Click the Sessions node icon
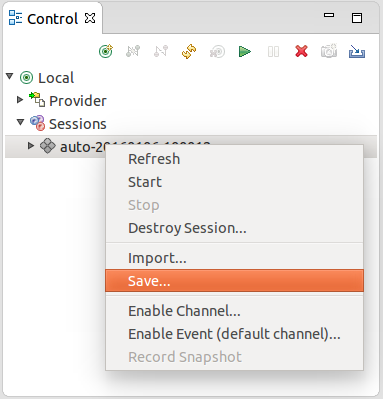Viewport: 383px width, 399px height. [37, 123]
